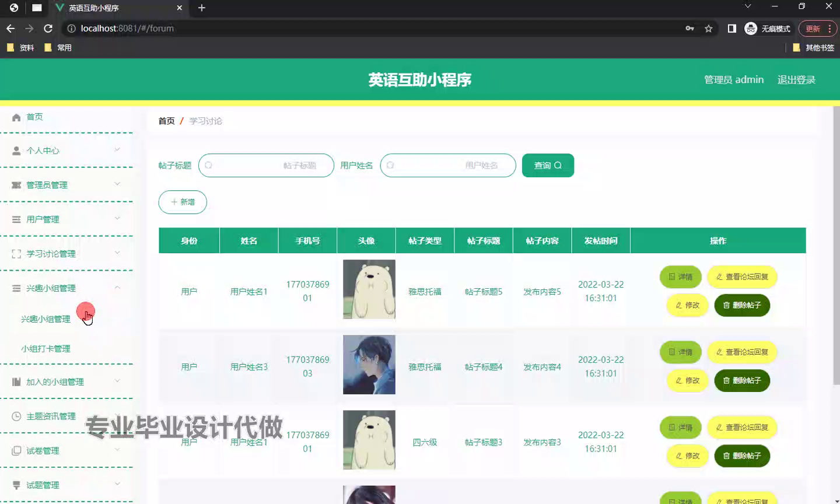Go back with browser back arrow
Viewport: 840px width, 504px height.
(10, 28)
